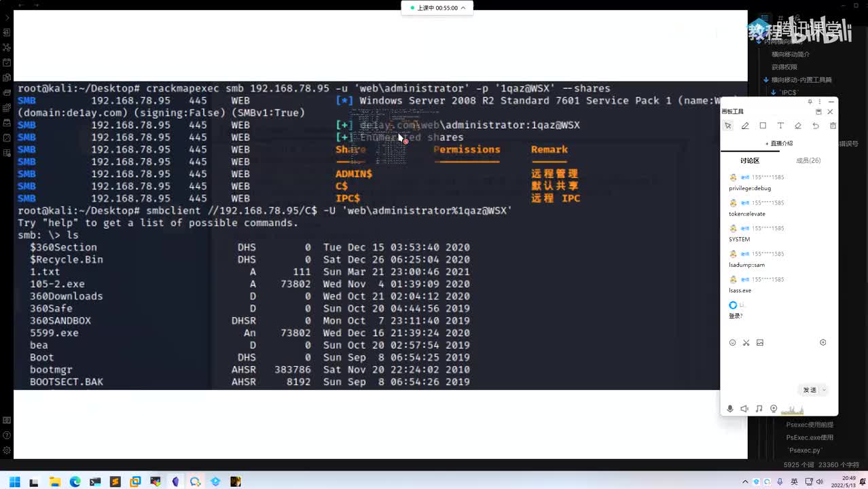Show hidden system tray icons
This screenshot has width=868, height=489.
click(746, 482)
